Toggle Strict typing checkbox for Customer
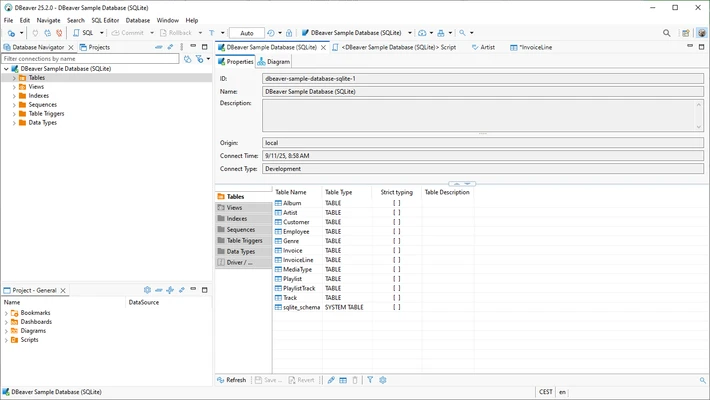 click(397, 222)
